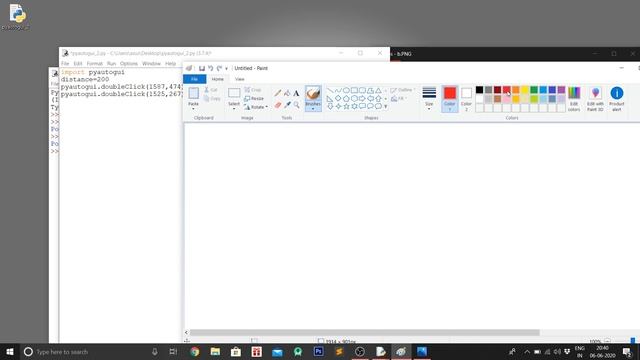Click the Paint white drawing canvas
The image size is (640, 360).
(412, 225)
